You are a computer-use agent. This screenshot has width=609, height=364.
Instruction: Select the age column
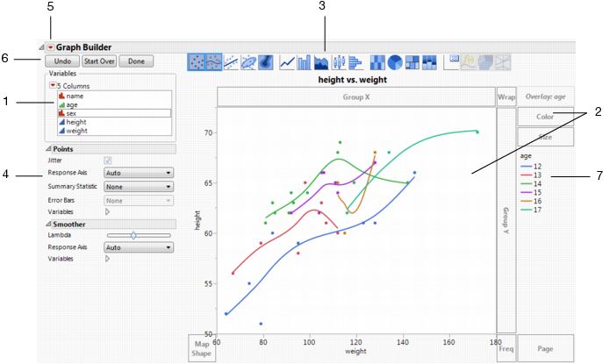point(114,104)
